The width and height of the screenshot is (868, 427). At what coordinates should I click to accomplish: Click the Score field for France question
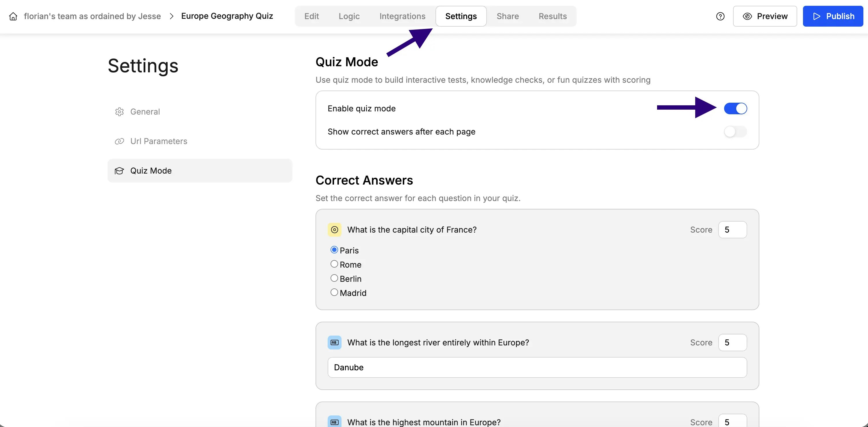click(732, 230)
